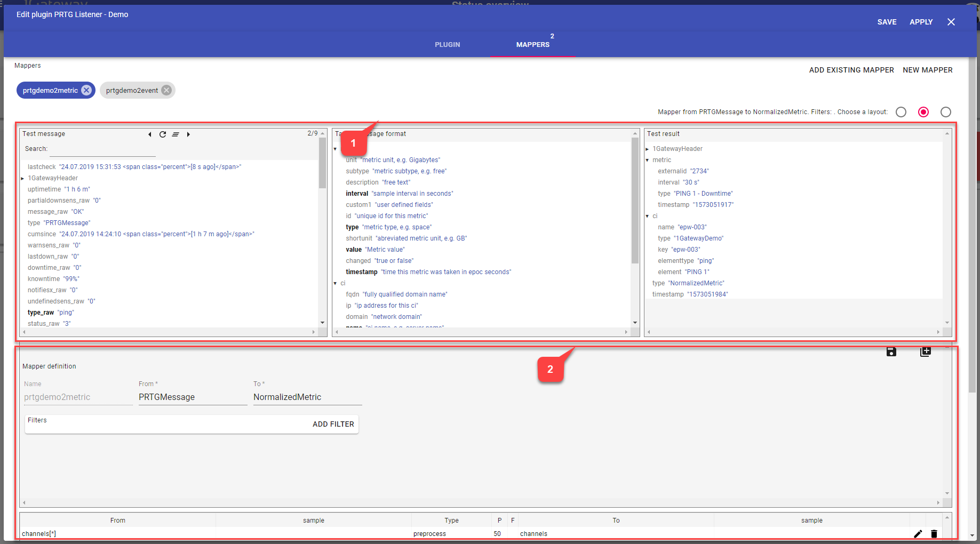
Task: Collapse the metric node in Test result
Action: point(647,160)
